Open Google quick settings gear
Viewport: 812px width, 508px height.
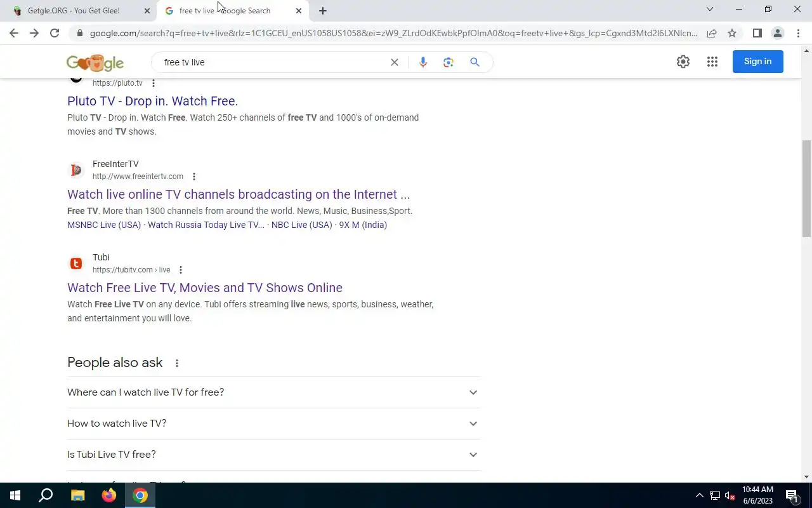tap(683, 62)
